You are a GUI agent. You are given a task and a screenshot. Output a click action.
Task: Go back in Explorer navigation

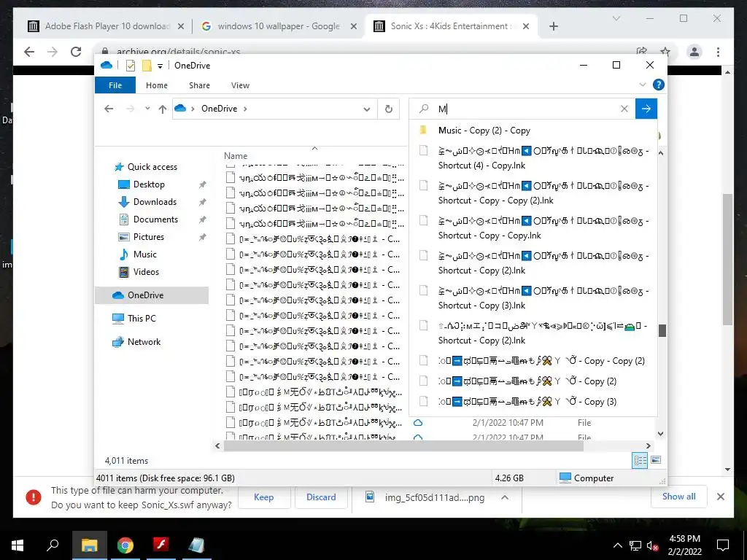point(109,109)
